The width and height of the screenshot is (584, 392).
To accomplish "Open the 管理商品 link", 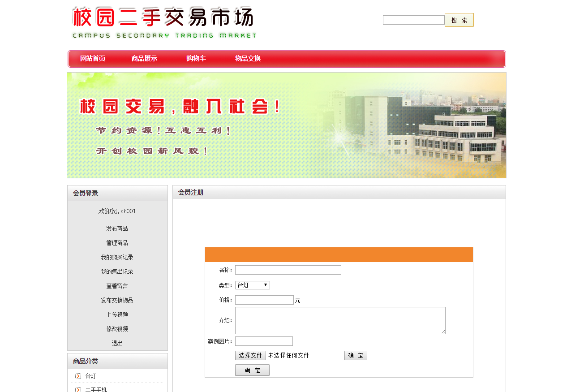I will (x=117, y=243).
